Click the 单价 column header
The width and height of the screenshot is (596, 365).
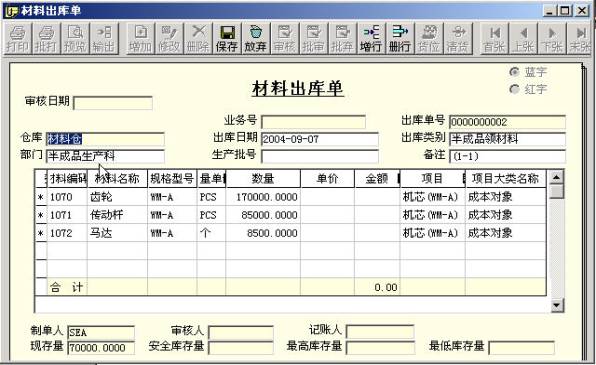tap(328, 179)
